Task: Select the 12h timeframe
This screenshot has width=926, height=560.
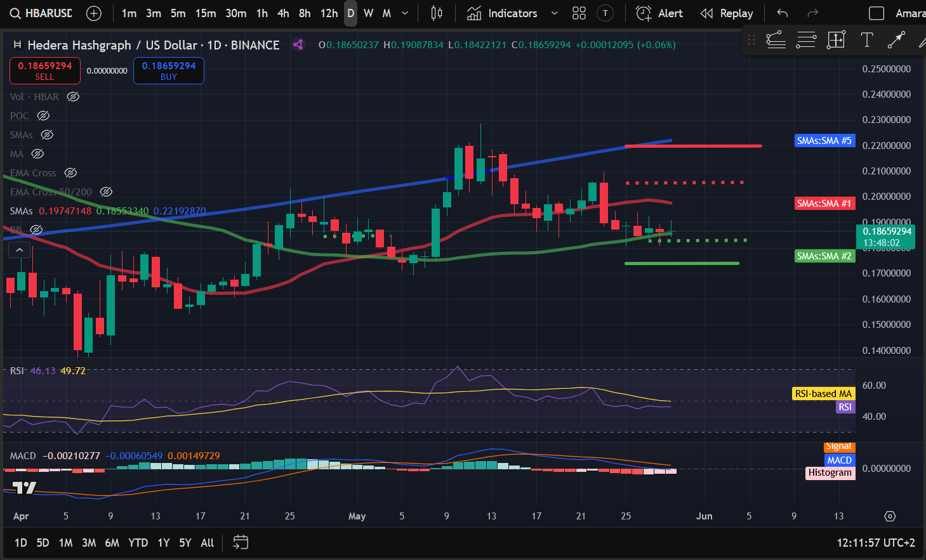Action: coord(329,13)
